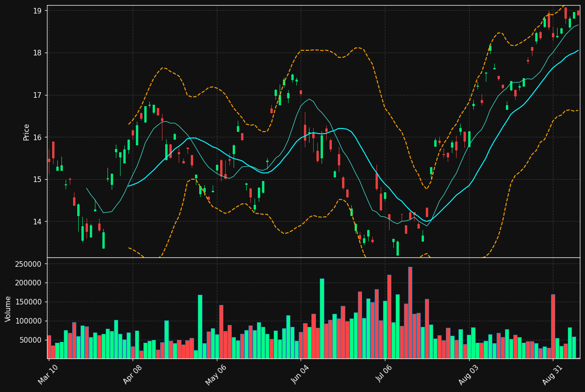Select the tallest red volume bar near 240000
This screenshot has width=585, height=392.
point(410,312)
